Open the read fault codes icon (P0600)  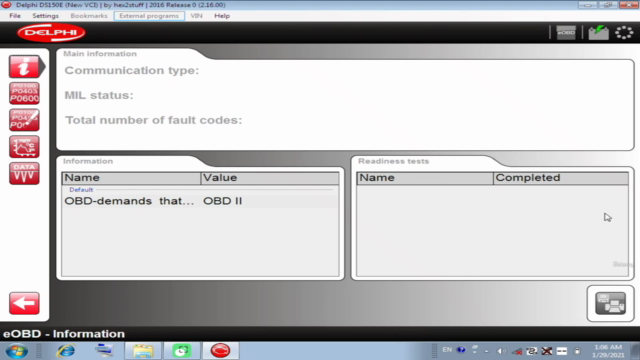(x=24, y=93)
